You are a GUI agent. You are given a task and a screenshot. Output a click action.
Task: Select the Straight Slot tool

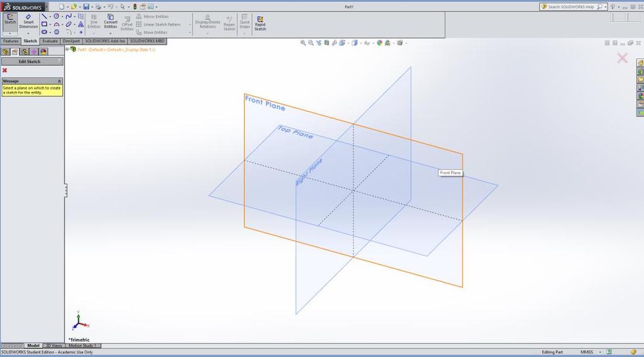pyautogui.click(x=44, y=32)
